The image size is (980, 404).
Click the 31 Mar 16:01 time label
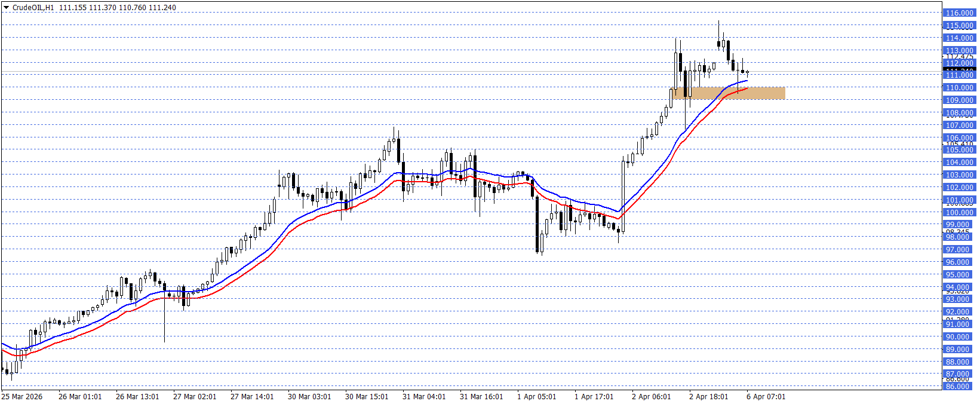pos(481,397)
